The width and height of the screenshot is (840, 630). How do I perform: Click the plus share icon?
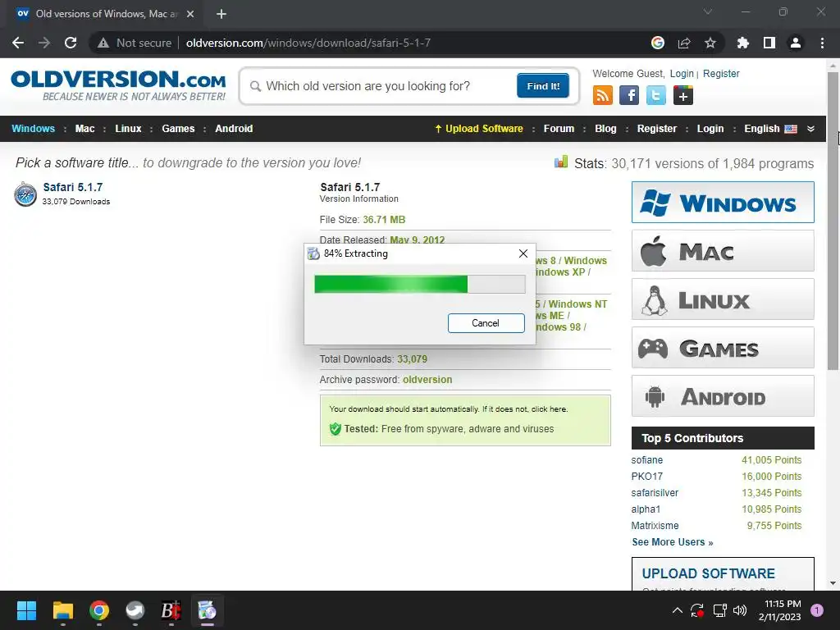pyautogui.click(x=683, y=95)
